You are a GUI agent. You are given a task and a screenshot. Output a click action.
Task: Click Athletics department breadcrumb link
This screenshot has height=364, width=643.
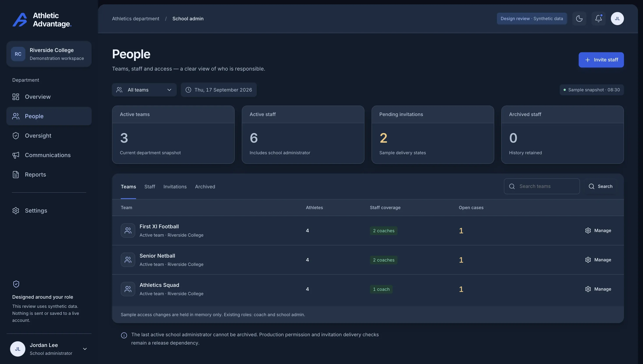(135, 19)
